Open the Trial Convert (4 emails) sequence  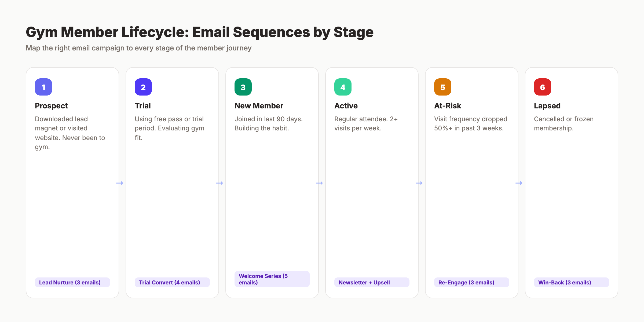tap(172, 282)
